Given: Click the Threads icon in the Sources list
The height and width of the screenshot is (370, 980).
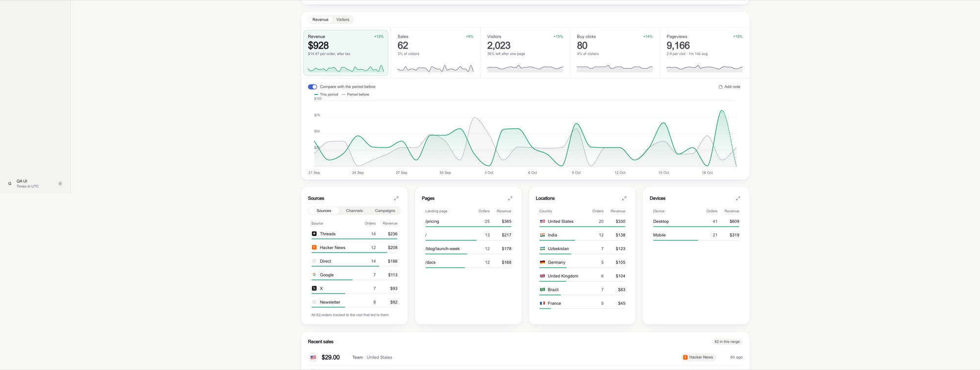Looking at the screenshot, I should pos(314,234).
